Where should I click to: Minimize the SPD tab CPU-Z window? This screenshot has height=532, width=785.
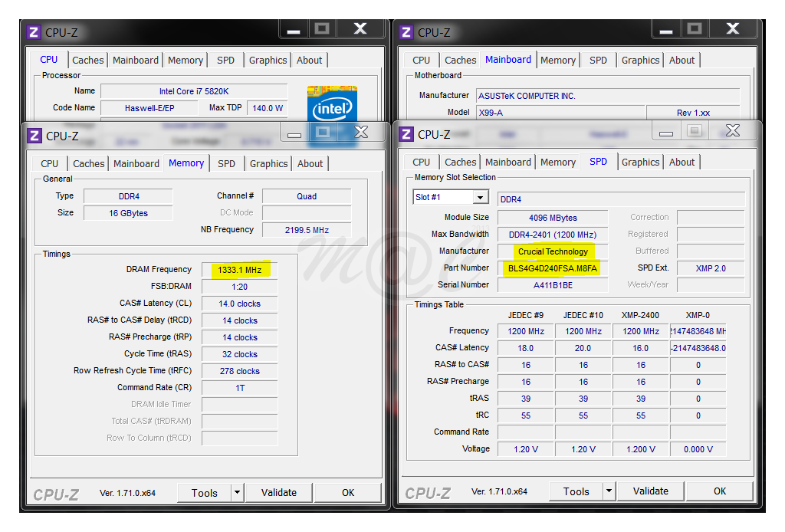coord(666,132)
